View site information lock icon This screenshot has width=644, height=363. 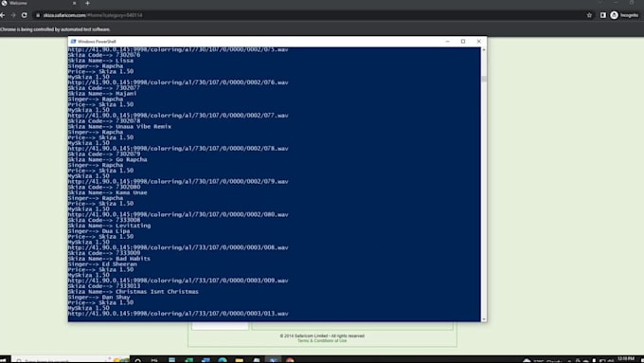[x=38, y=15]
